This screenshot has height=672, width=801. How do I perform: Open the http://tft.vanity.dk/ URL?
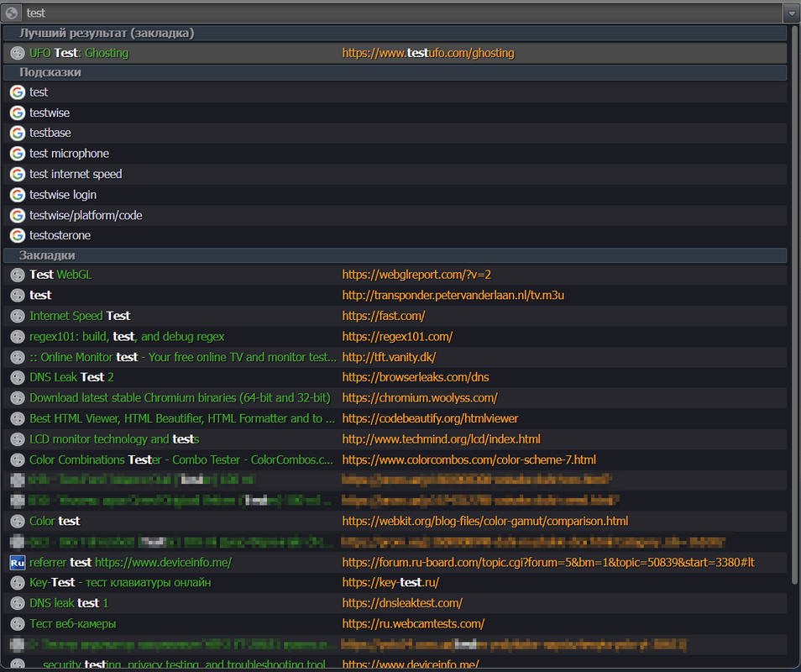pyautogui.click(x=389, y=357)
